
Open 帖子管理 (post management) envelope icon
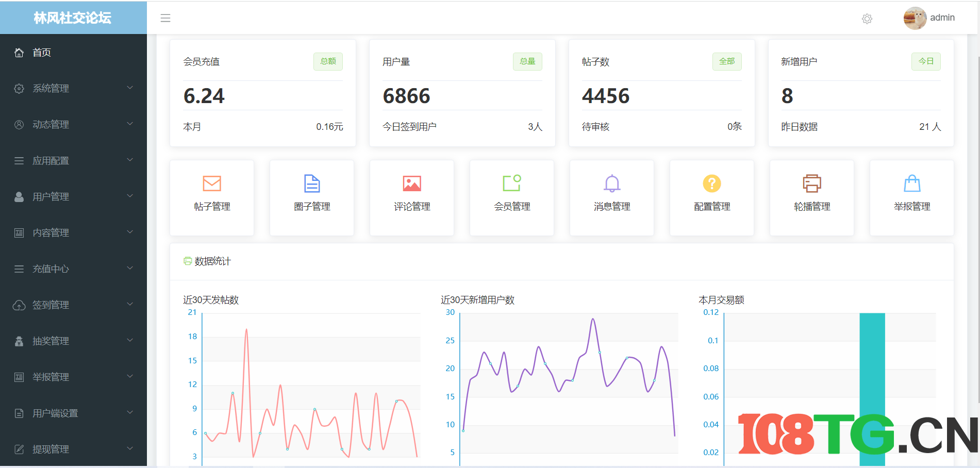coord(212,183)
